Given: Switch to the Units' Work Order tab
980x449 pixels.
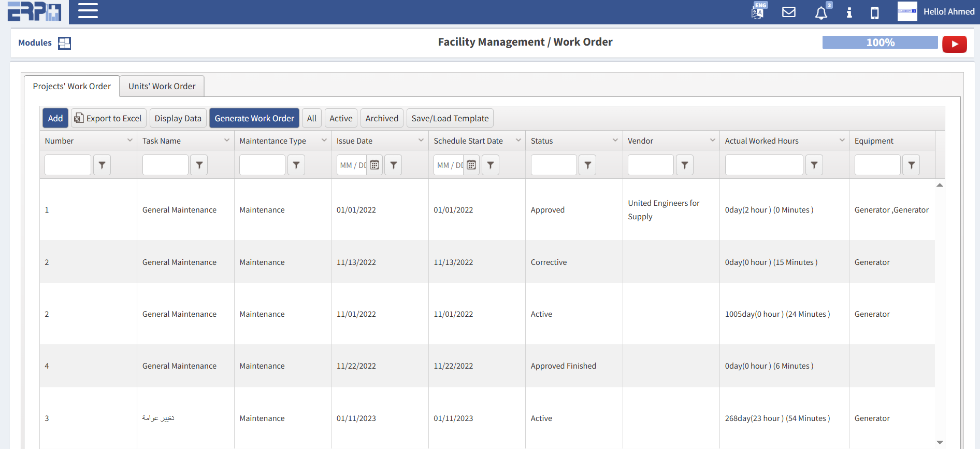Looking at the screenshot, I should (162, 86).
